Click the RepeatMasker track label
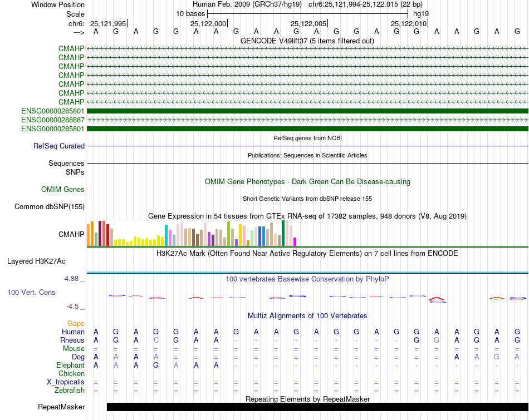The width and height of the screenshot is (529, 420). 61,407
